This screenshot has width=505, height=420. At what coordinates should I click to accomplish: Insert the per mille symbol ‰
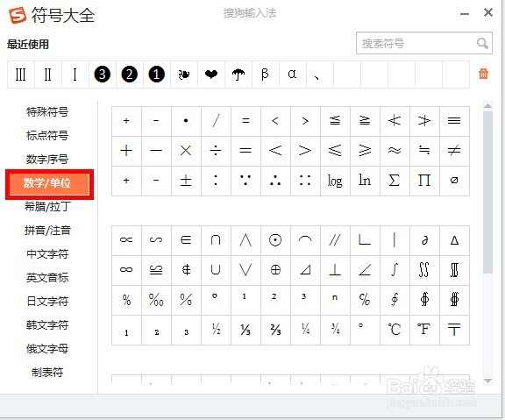(156, 300)
